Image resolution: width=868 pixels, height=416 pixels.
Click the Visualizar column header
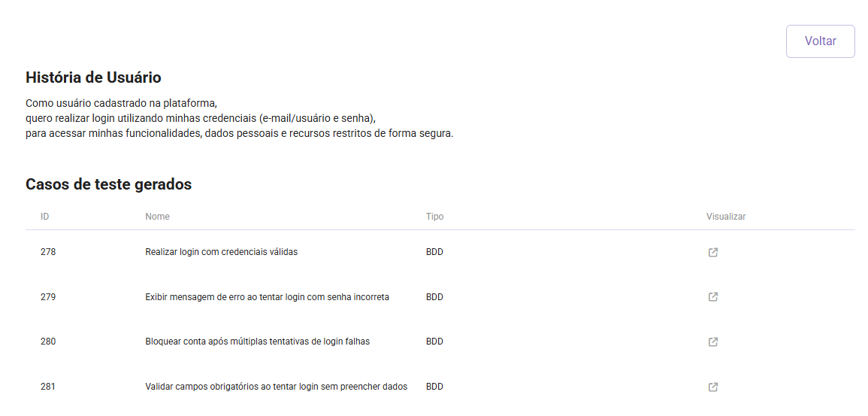(725, 217)
